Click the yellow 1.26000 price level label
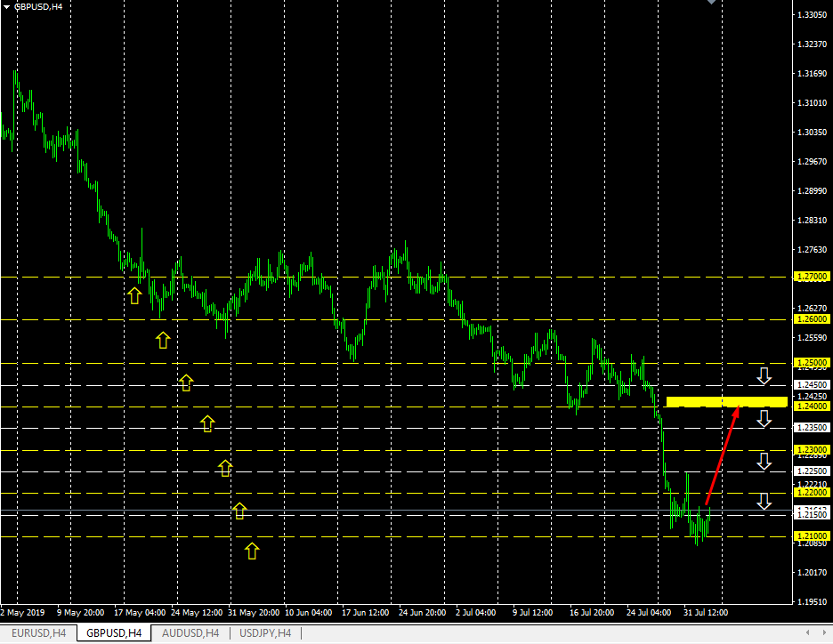The image size is (833, 644). click(812, 319)
